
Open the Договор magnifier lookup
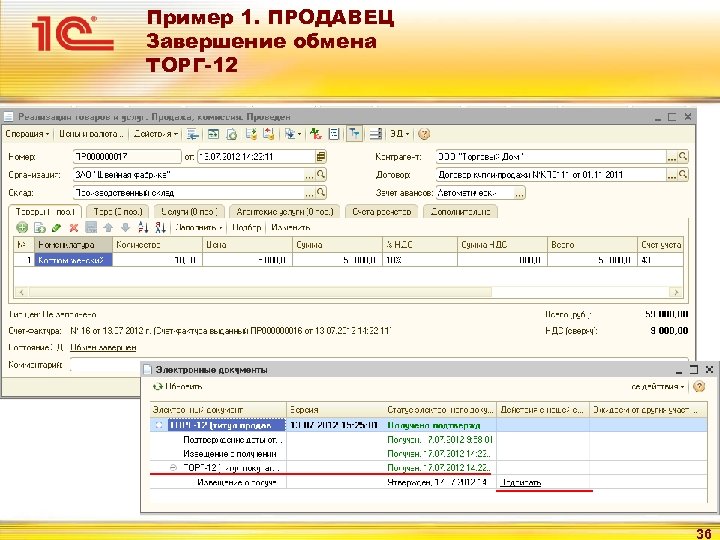click(x=683, y=175)
